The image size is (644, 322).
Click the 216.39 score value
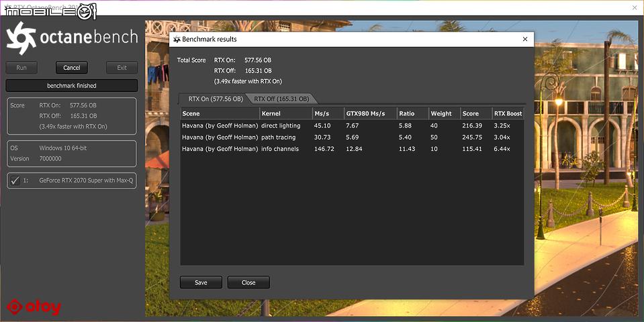point(472,125)
